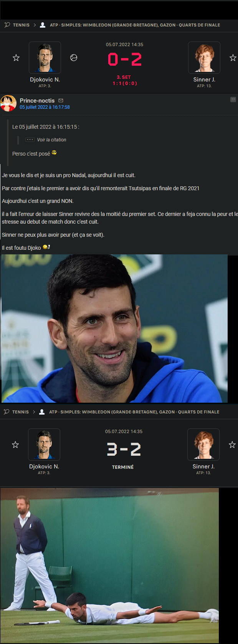Click the tennis ball serve indicator icon
The height and width of the screenshot is (644, 238).
(74, 58)
